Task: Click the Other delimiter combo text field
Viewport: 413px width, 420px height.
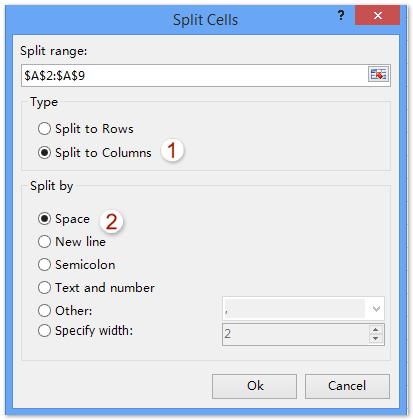Action: (295, 309)
